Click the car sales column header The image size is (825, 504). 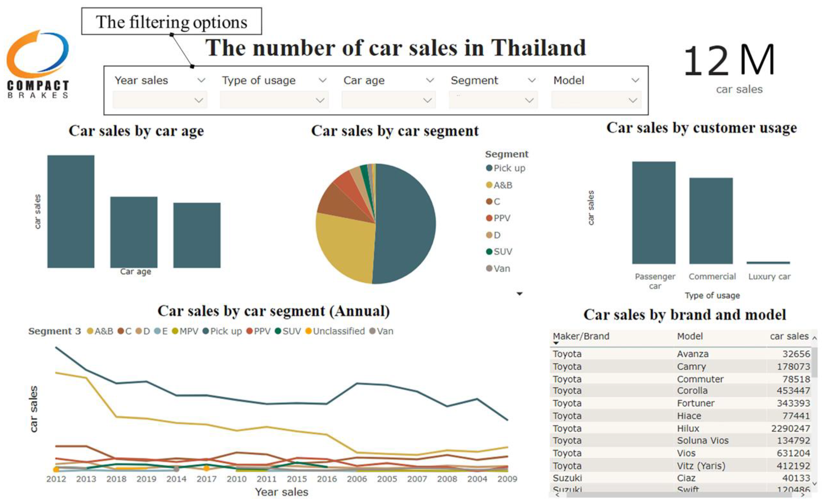point(789,336)
